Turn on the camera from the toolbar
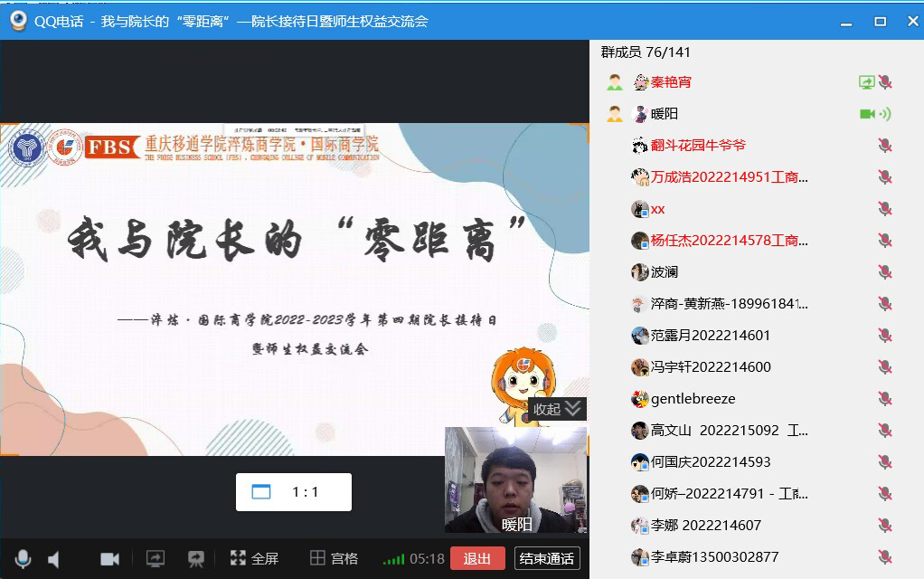Image resolution: width=924 pixels, height=579 pixels. pos(109,559)
